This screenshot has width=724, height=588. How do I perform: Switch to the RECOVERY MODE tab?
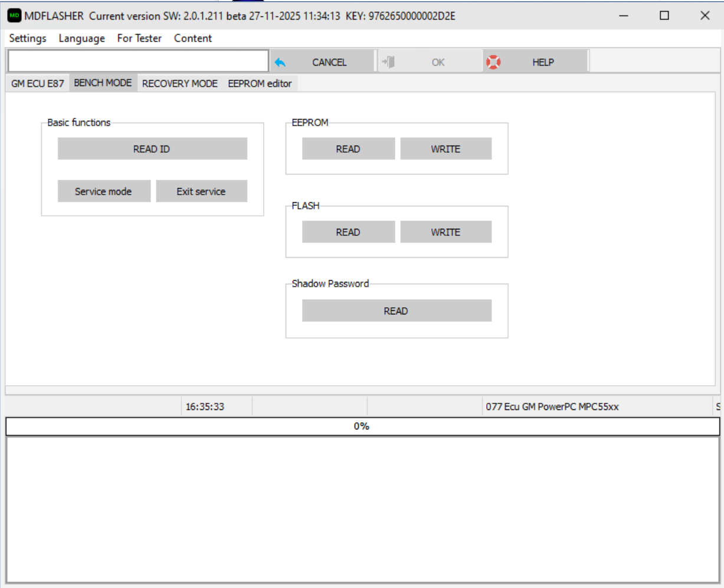pyautogui.click(x=179, y=84)
